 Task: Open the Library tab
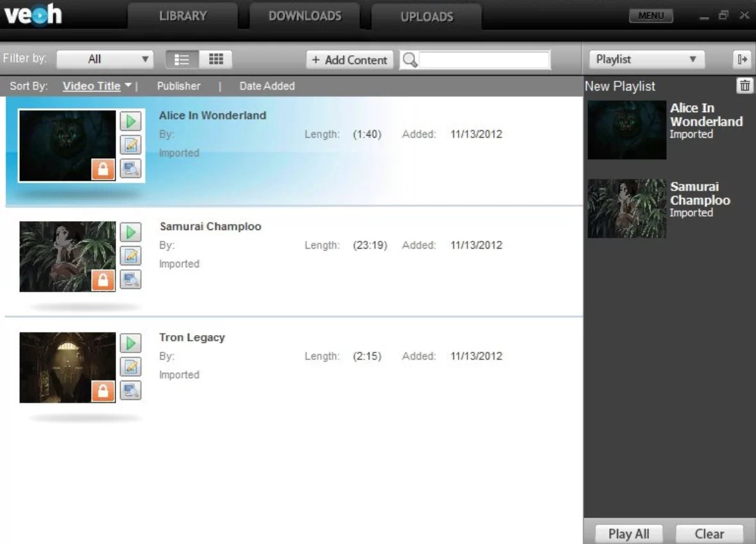(183, 16)
